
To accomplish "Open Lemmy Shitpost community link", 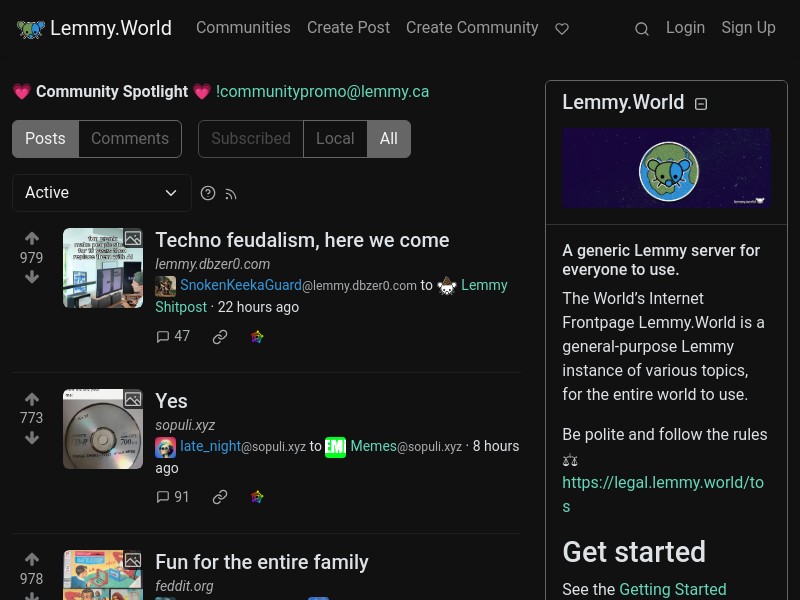I will (484, 285).
